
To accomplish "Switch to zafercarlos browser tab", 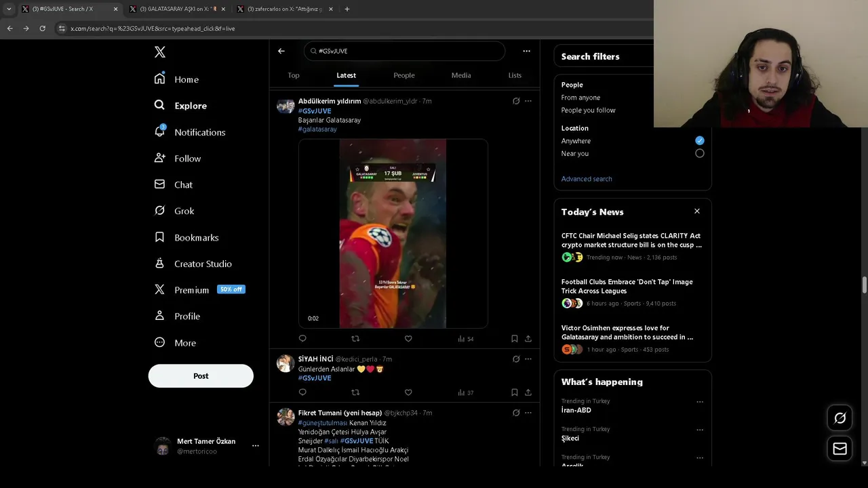I will point(285,9).
